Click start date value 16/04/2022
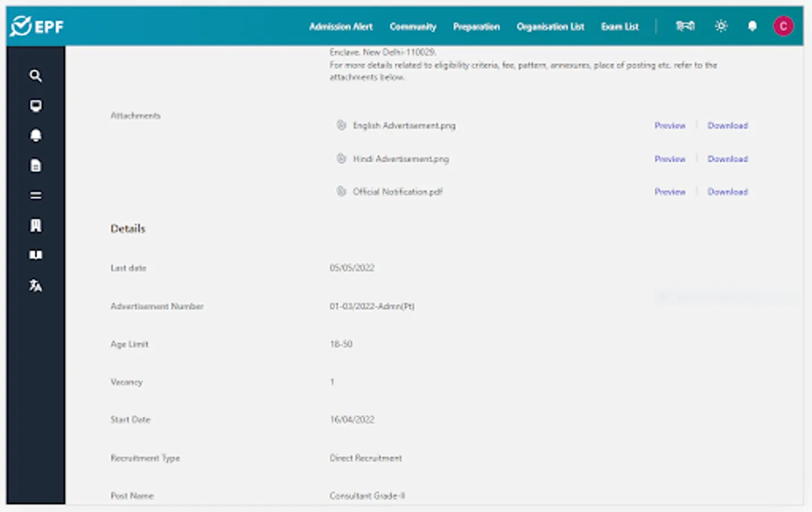The image size is (812, 512). [x=352, y=420]
